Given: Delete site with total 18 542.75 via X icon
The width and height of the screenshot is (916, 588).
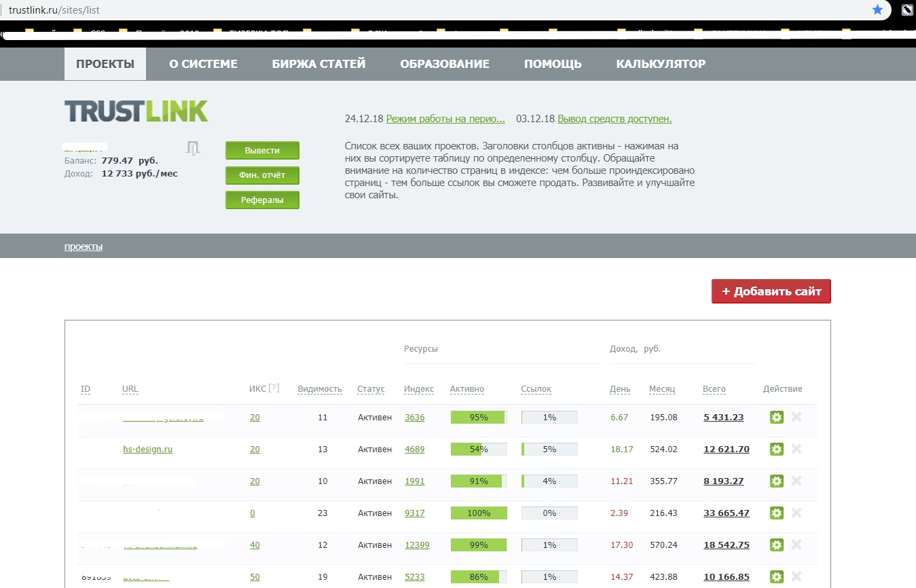Looking at the screenshot, I should 796,545.
